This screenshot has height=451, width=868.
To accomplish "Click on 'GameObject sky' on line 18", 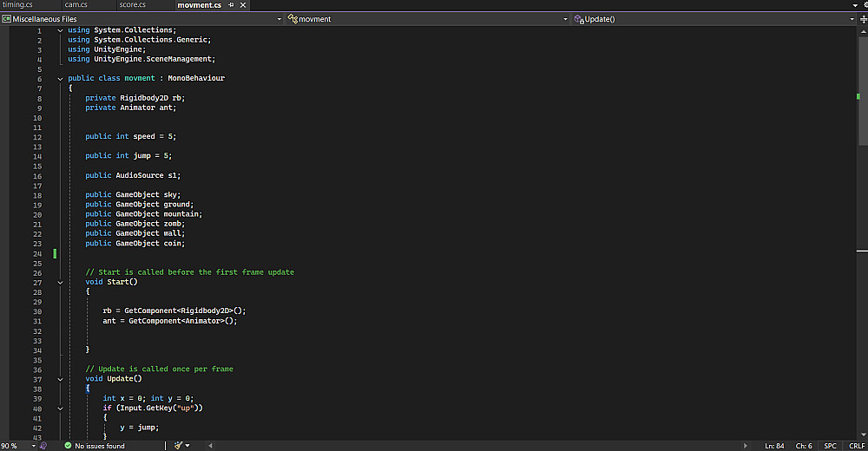I will tap(146, 195).
